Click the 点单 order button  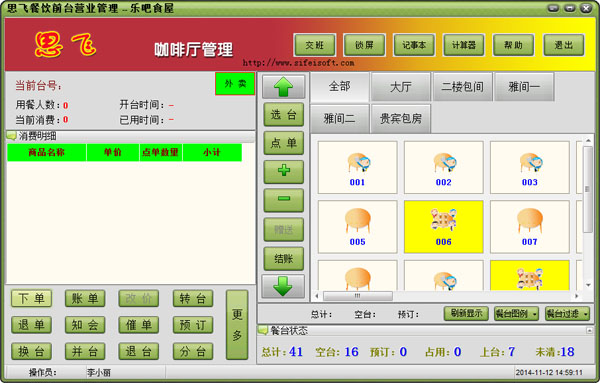pos(284,143)
